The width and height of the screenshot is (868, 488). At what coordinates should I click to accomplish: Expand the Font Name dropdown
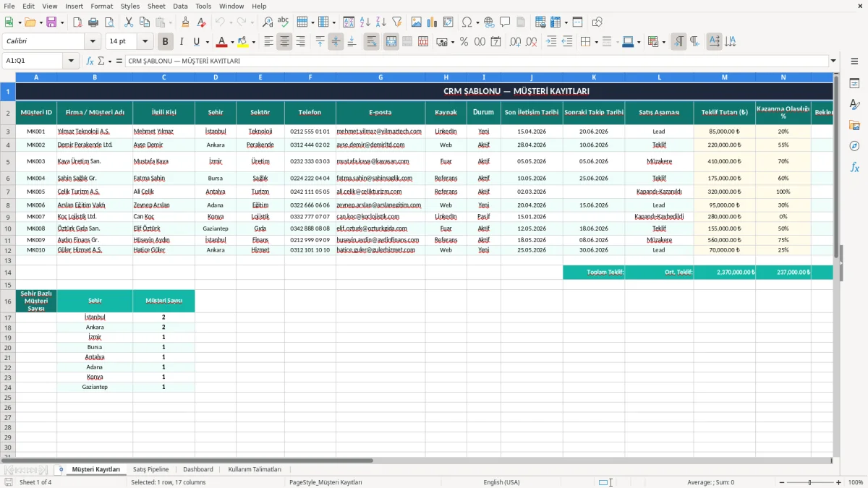93,42
